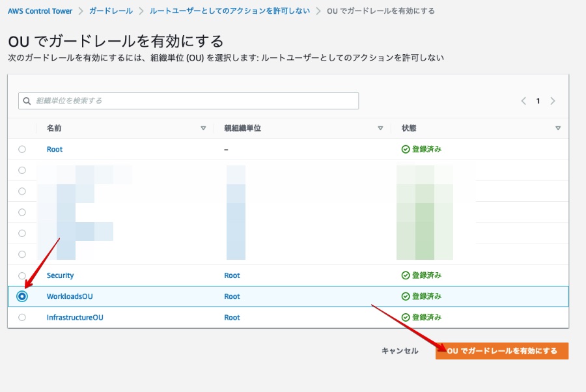Open parent Root link in WorkloadsOU row

point(232,296)
